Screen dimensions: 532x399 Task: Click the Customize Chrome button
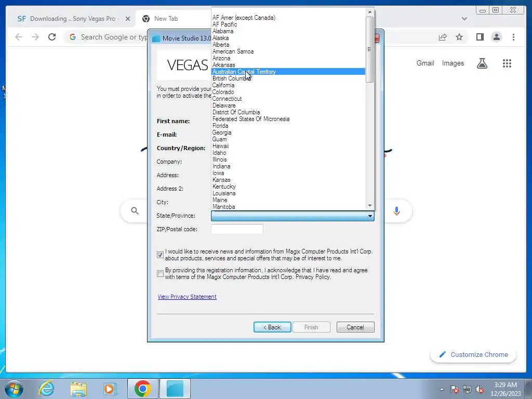(473, 354)
